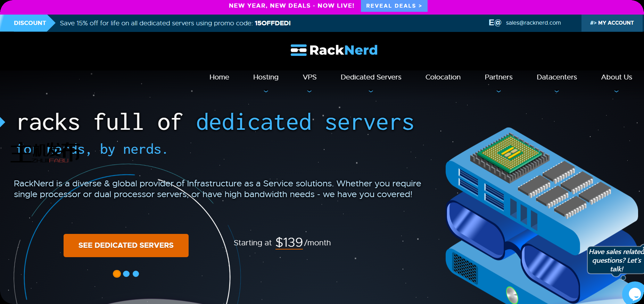Select the first orange carousel dot
This screenshot has height=304, width=644.
(x=117, y=274)
